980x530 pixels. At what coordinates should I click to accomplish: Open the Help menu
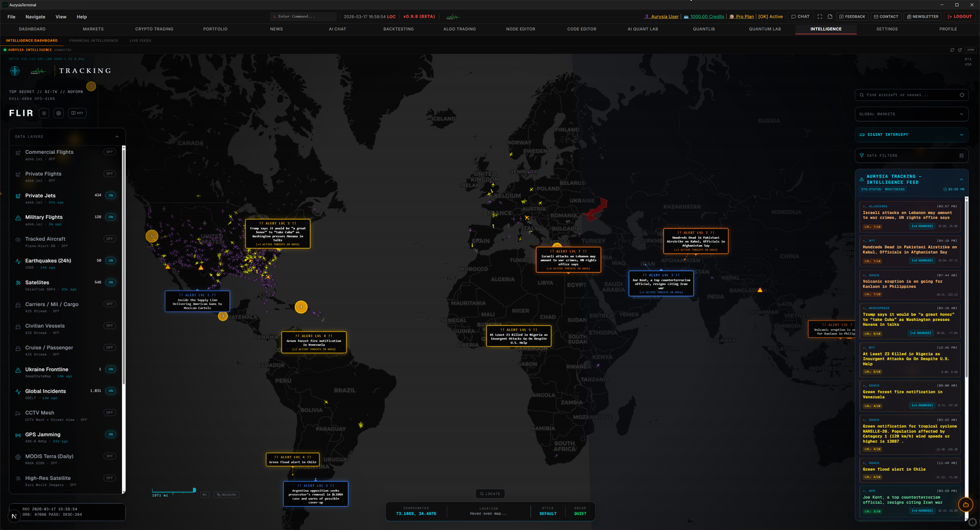point(81,17)
